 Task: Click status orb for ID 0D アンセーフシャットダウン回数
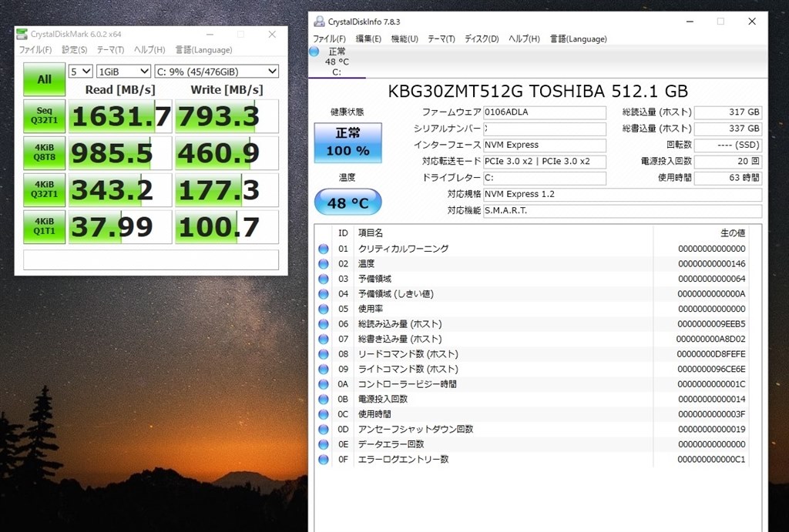pyautogui.click(x=323, y=429)
